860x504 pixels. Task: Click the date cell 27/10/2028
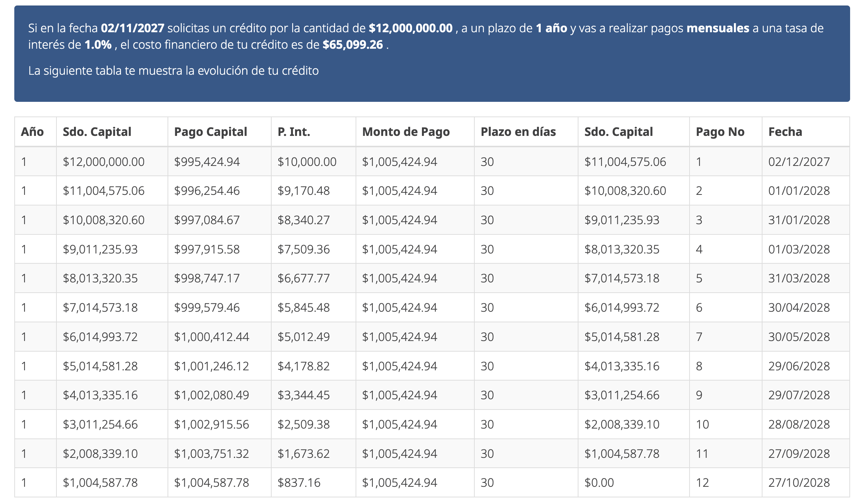click(x=806, y=482)
